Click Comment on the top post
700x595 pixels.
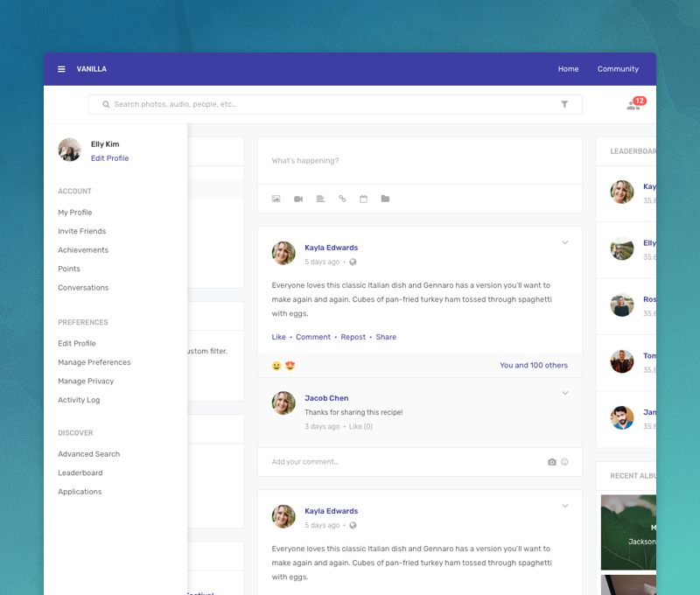[x=313, y=337]
